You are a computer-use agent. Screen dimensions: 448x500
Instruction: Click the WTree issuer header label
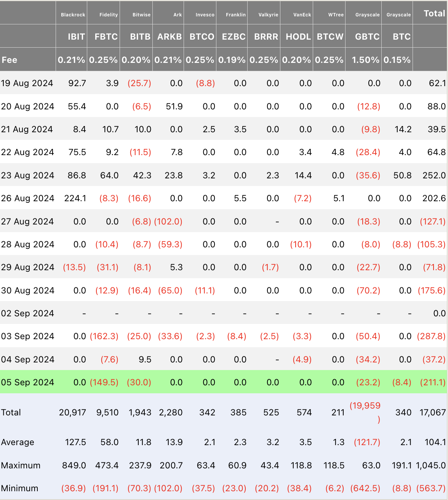tap(336, 15)
